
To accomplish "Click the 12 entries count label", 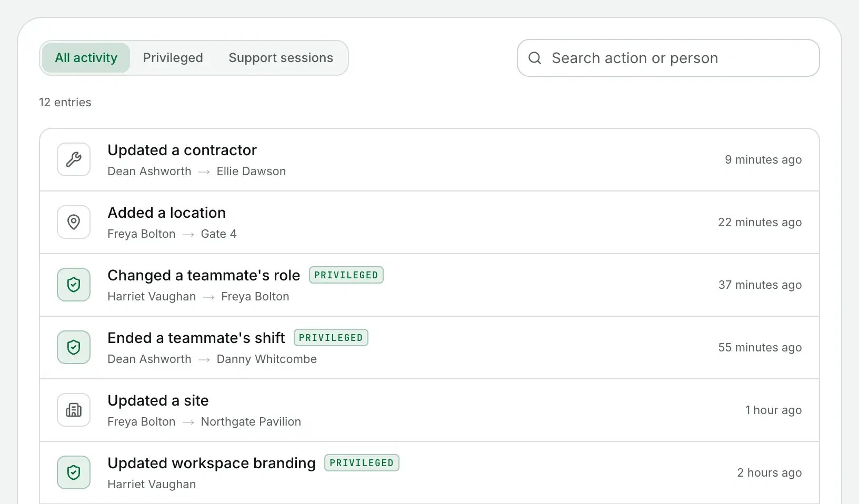I will (65, 102).
